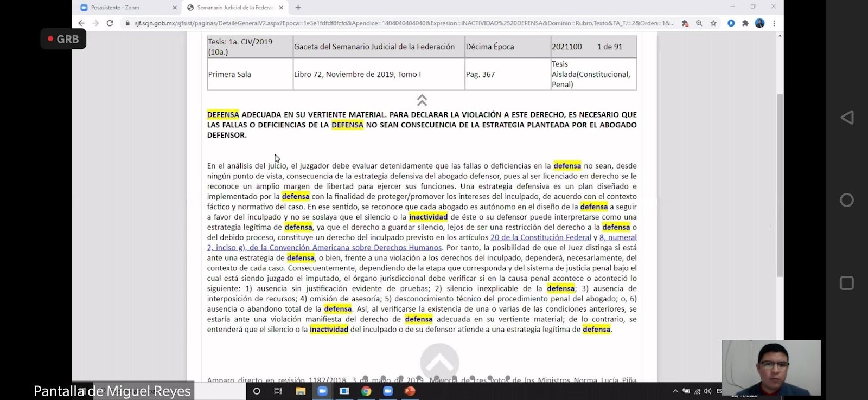Go back using the browser back arrow
Screen dimensions: 868x400
[x=81, y=23]
